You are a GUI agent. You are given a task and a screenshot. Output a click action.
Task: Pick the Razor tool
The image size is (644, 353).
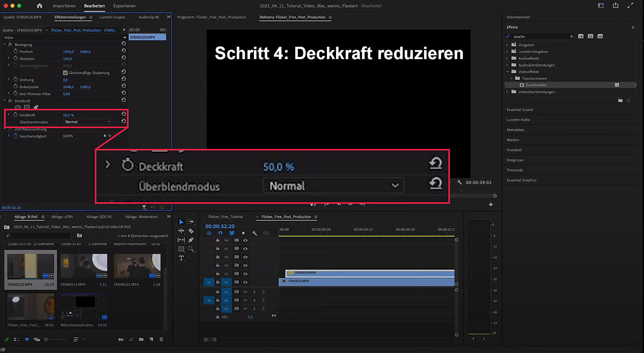191,230
